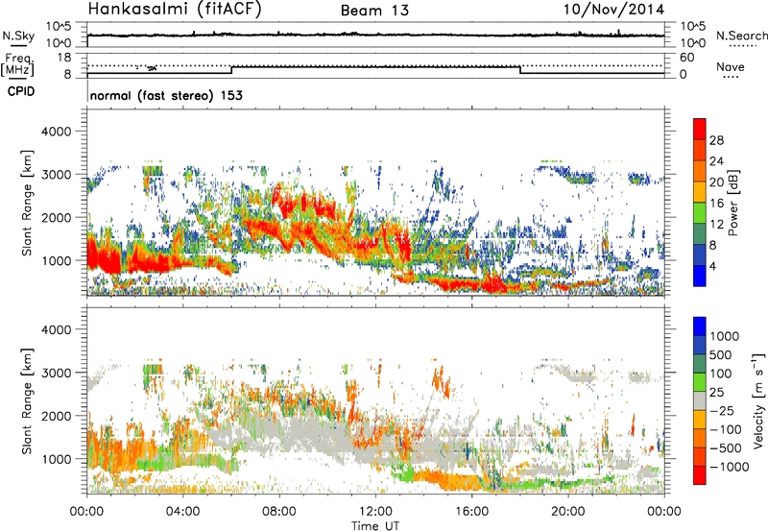The width and height of the screenshot is (768, 532).
Task: Click the 'CPID' label
Action: coord(21,91)
